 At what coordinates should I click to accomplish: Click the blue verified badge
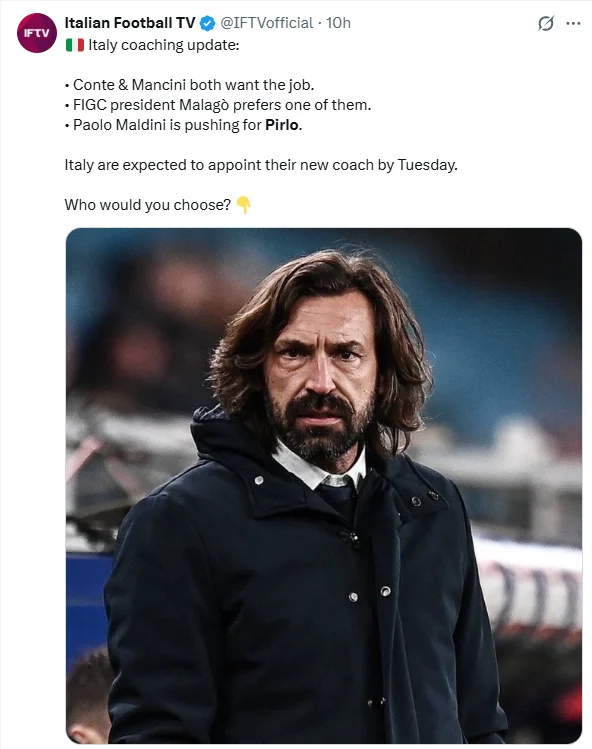point(207,23)
